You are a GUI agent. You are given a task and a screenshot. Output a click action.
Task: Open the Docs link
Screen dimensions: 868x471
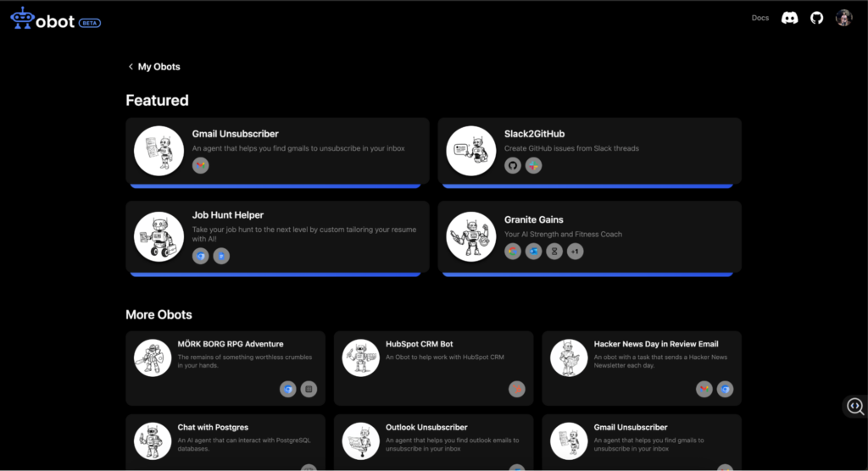(760, 18)
